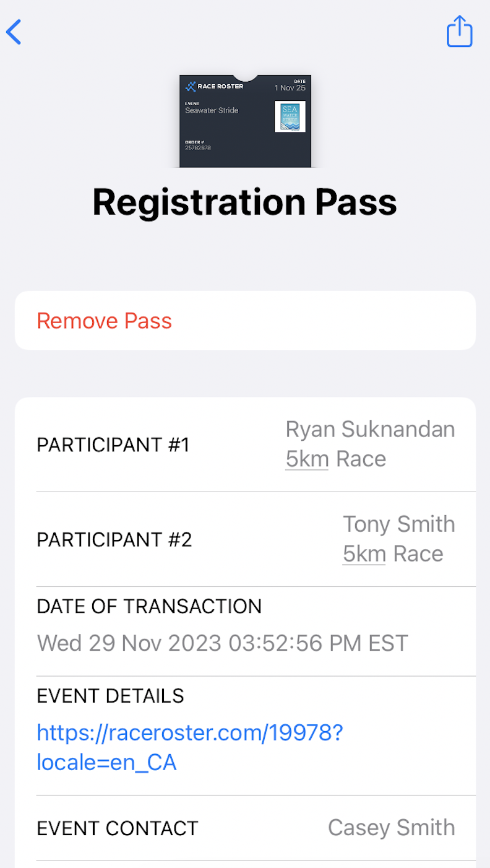This screenshot has height=868, width=490.
Task: Tap the Casey Smith contact name
Action: [391, 828]
